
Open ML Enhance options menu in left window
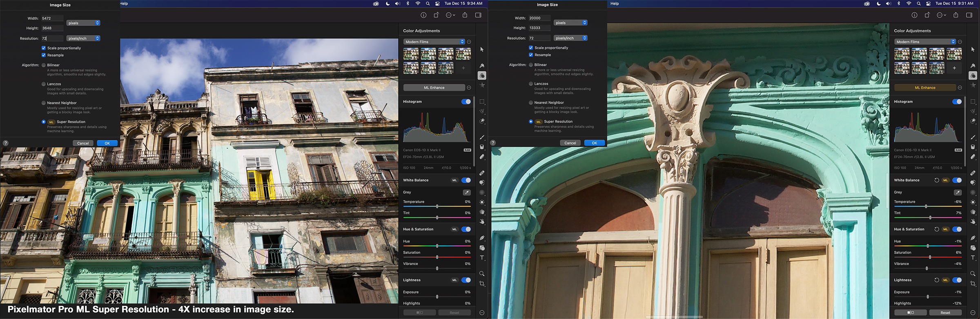point(469,88)
